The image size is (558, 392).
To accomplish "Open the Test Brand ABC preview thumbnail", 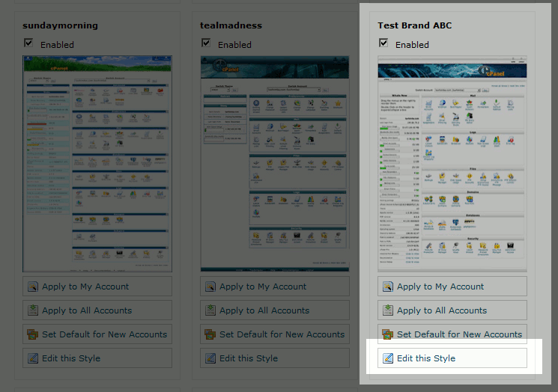I will (452, 164).
